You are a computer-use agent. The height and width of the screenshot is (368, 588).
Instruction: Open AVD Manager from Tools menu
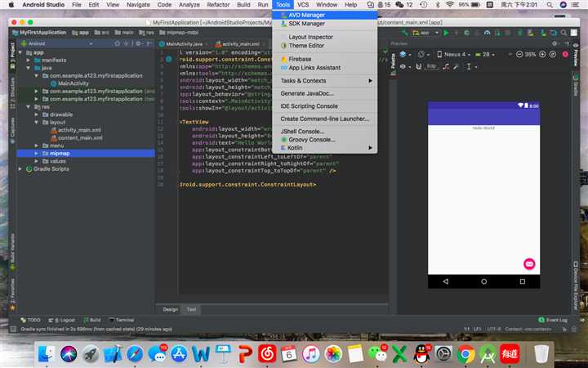324,15
